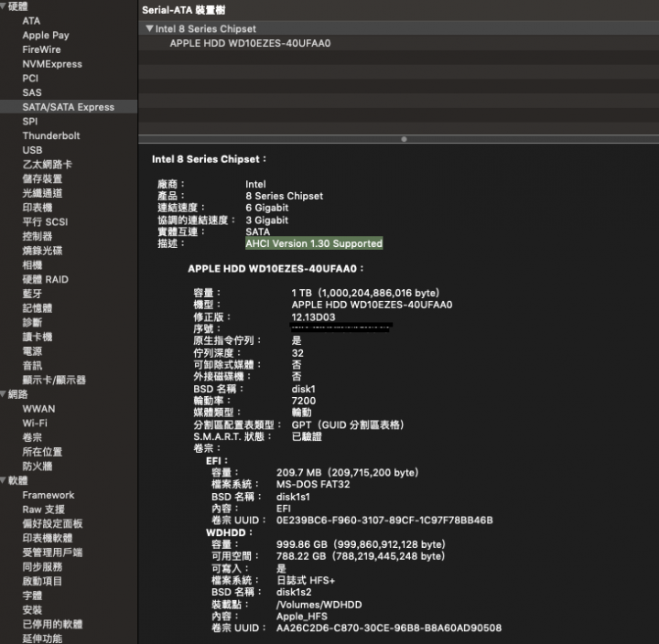Select 記憶體 in the sidebar
Viewport: 659px width, 644px height.
(37, 308)
